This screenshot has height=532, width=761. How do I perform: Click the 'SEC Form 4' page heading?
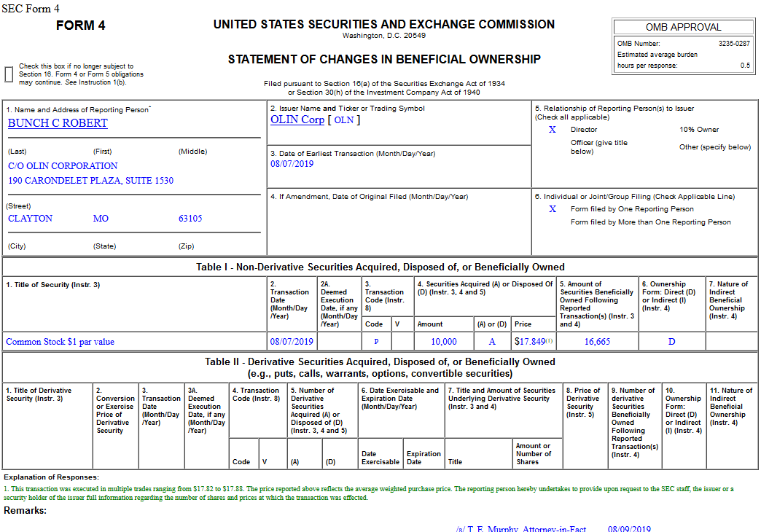click(31, 9)
